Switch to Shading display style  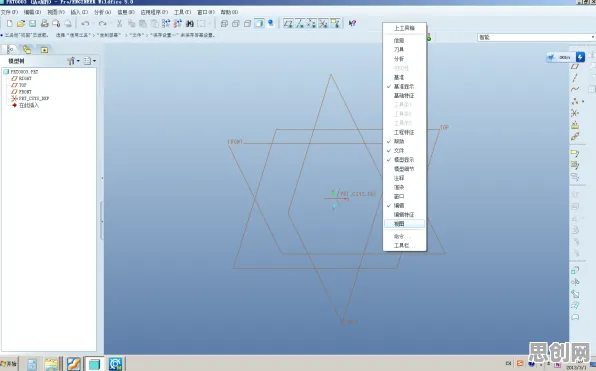pyautogui.click(x=259, y=24)
